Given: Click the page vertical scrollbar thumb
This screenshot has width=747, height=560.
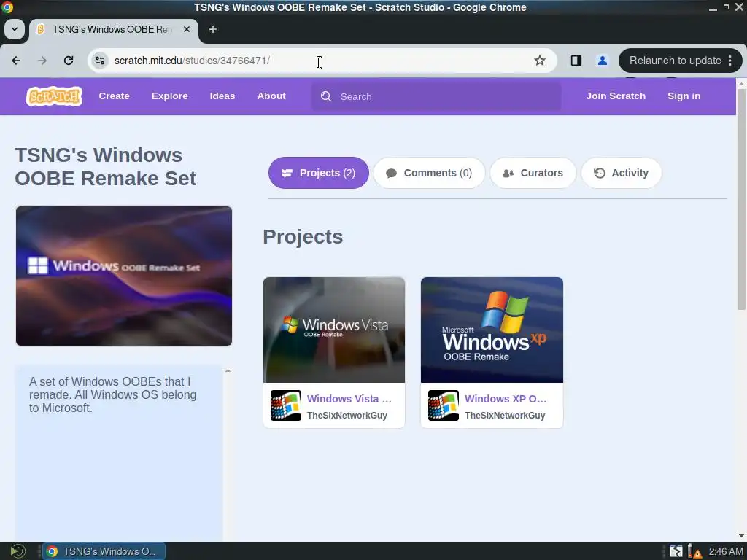Looking at the screenshot, I should (x=741, y=198).
